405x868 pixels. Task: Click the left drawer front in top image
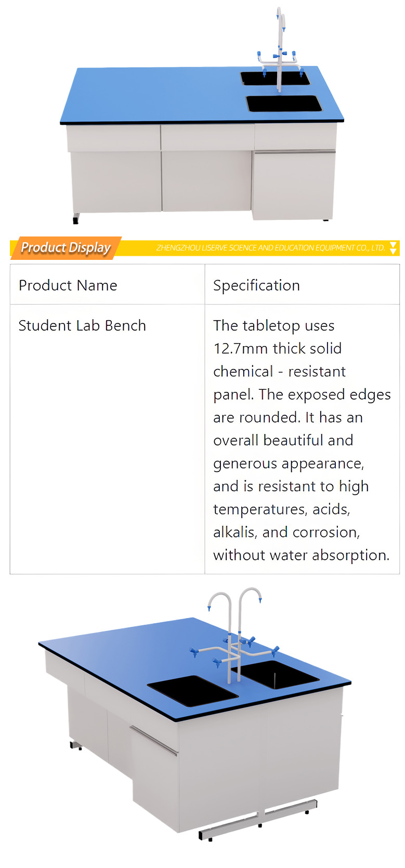[x=113, y=138]
